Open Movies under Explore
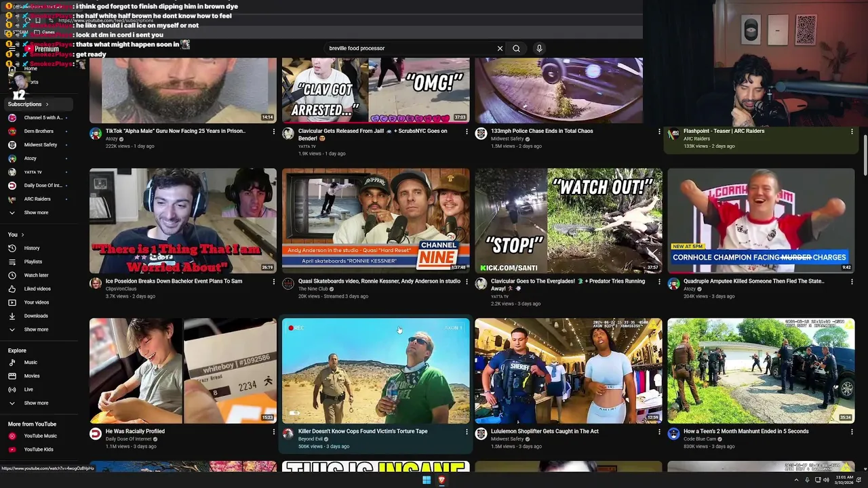 [x=39, y=375]
